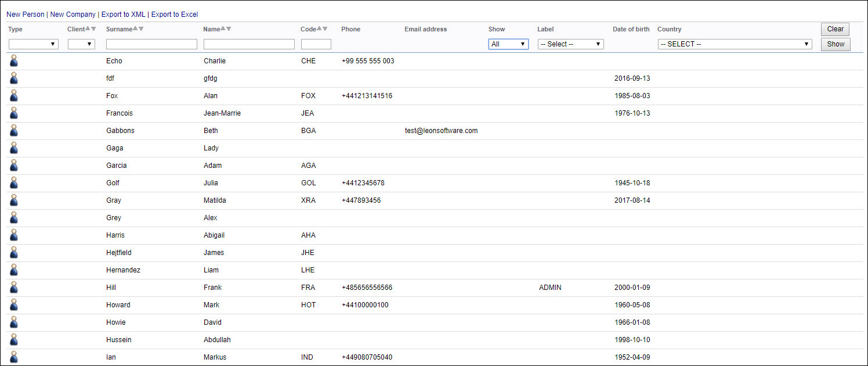The image size is (868, 366).
Task: Click the person icon beside Howard
Action: pos(14,304)
